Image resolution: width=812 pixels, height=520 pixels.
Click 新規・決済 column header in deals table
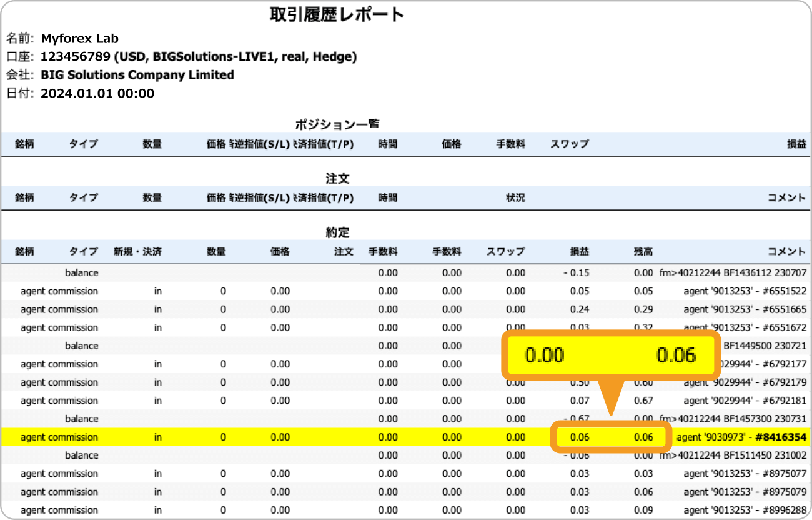pos(137,252)
